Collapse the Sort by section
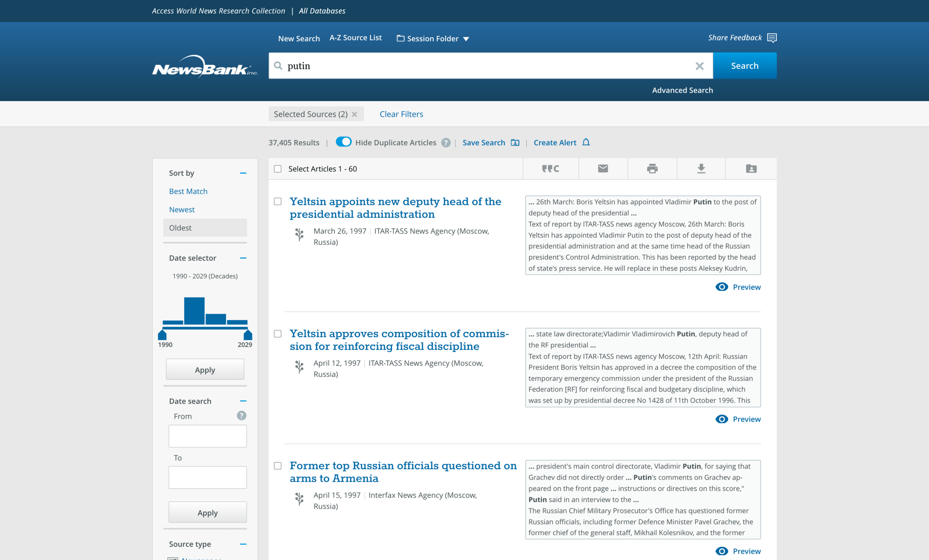This screenshot has width=929, height=560. click(243, 173)
